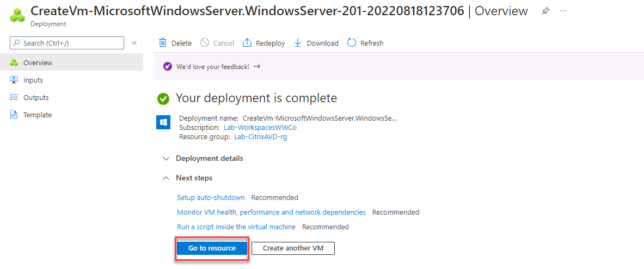The image size is (644, 269).
Task: Open the Outputs menu item
Action: 35,97
